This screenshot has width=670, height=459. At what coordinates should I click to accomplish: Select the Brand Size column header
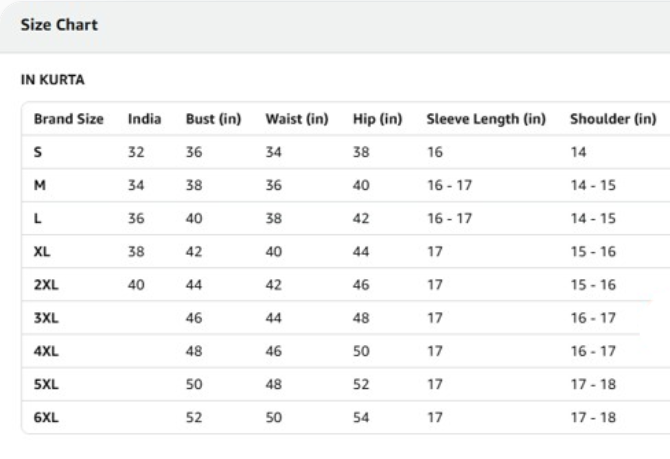click(x=69, y=119)
